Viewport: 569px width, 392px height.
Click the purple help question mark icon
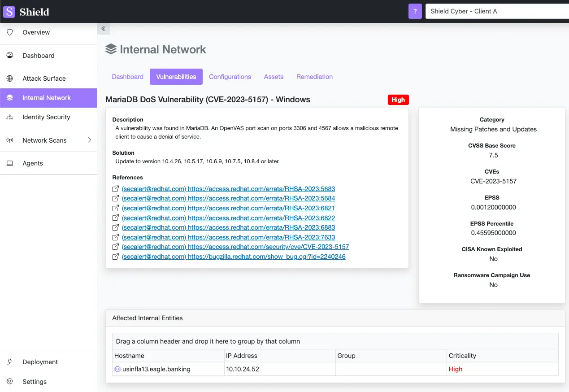(415, 11)
